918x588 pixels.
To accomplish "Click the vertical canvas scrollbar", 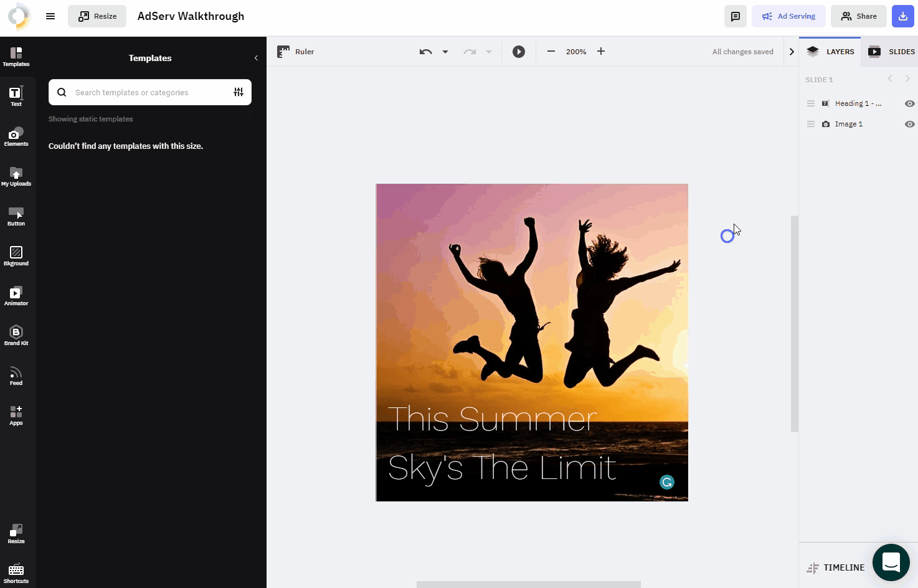I will 795,324.
